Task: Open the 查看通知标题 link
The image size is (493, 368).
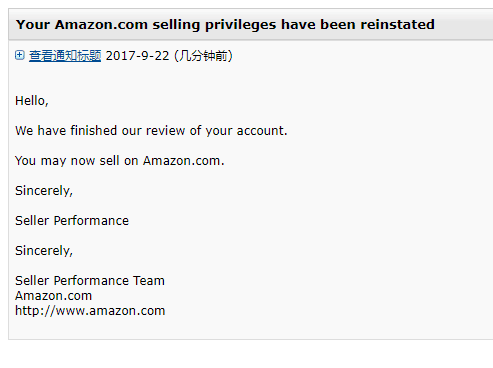Action: click(65, 56)
